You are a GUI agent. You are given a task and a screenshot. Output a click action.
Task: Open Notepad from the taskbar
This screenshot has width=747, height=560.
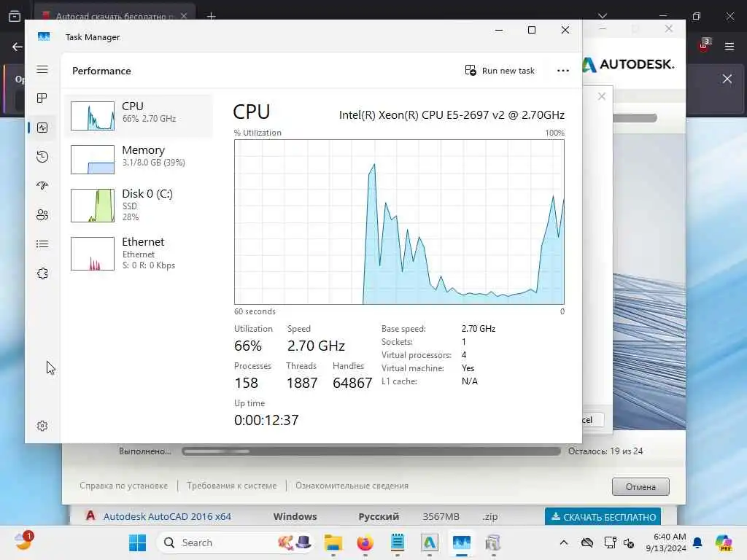pos(398,542)
